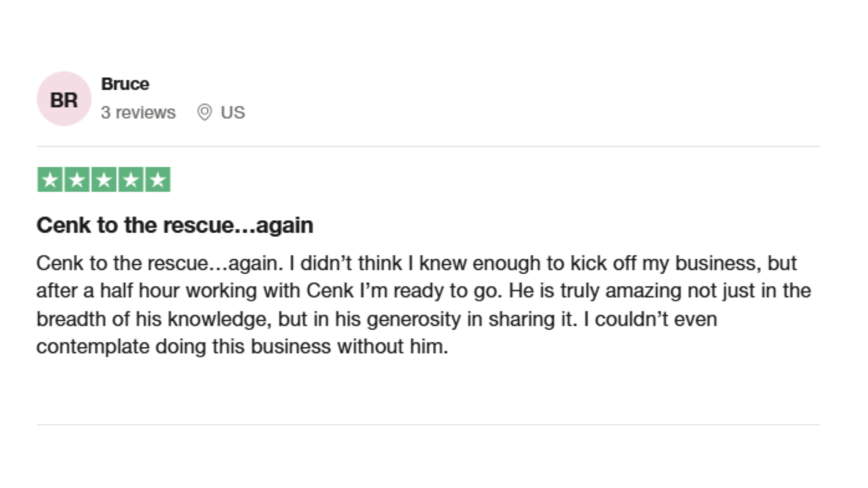Click the location pin icon
The height and width of the screenshot is (488, 868).
204,112
